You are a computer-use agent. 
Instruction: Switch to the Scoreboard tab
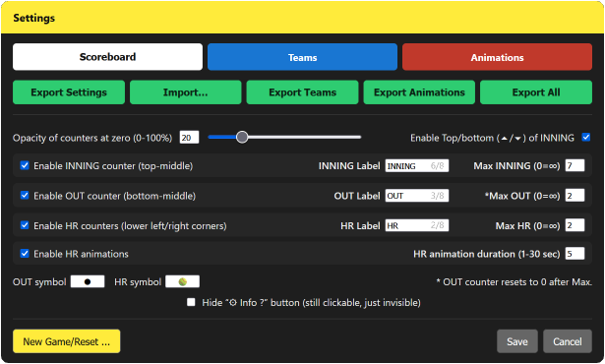[x=107, y=57]
